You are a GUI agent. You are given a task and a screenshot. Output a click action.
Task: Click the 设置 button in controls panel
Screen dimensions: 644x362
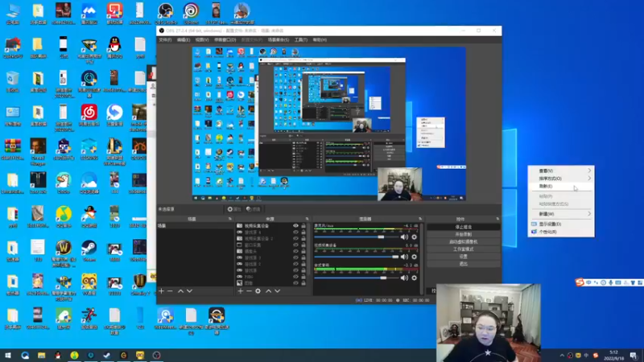click(x=464, y=257)
